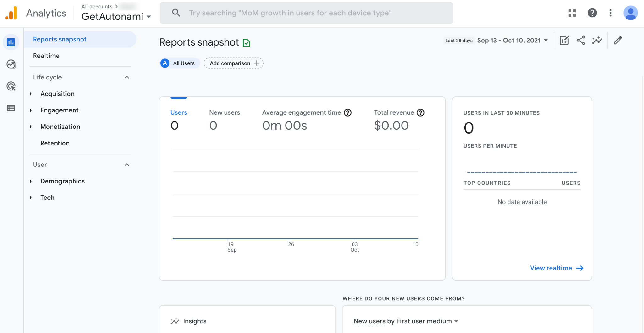Open the Google apps grid icon
This screenshot has width=644, height=333.
point(572,13)
